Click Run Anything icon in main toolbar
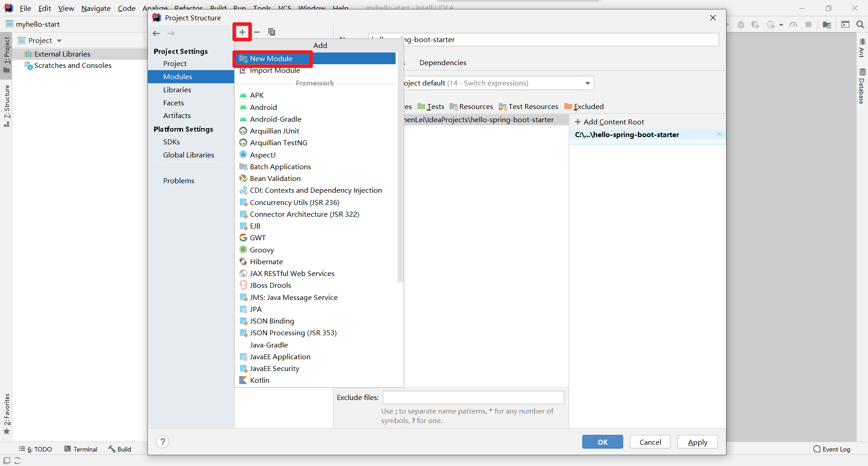This screenshot has height=466, width=868. tap(845, 24)
